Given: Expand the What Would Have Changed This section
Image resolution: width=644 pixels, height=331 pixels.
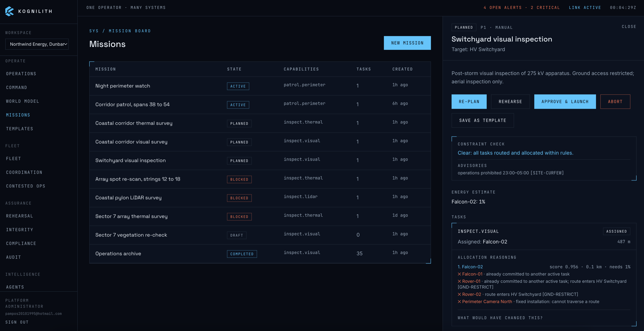Looking at the screenshot, I should [500, 318].
